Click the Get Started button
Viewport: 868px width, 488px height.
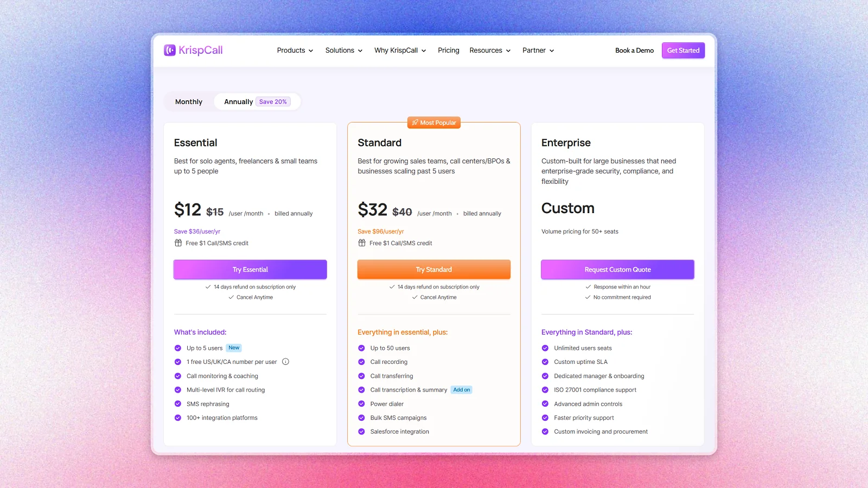(683, 50)
